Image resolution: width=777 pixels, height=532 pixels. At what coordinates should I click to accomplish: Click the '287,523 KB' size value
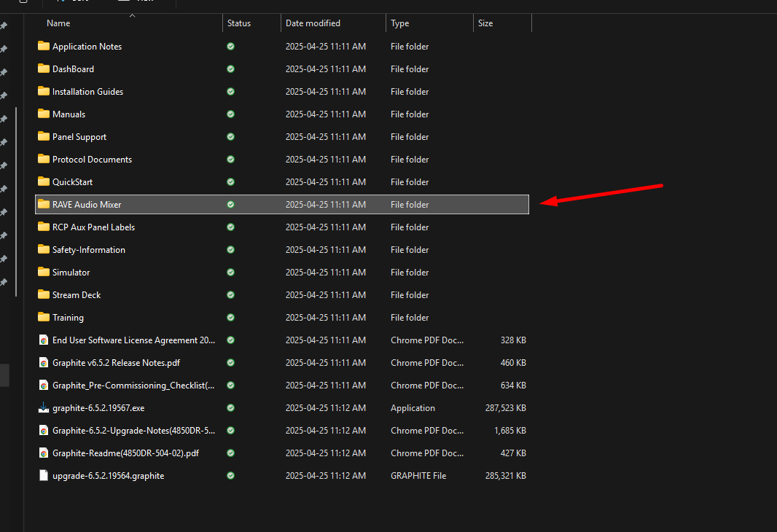[505, 407]
